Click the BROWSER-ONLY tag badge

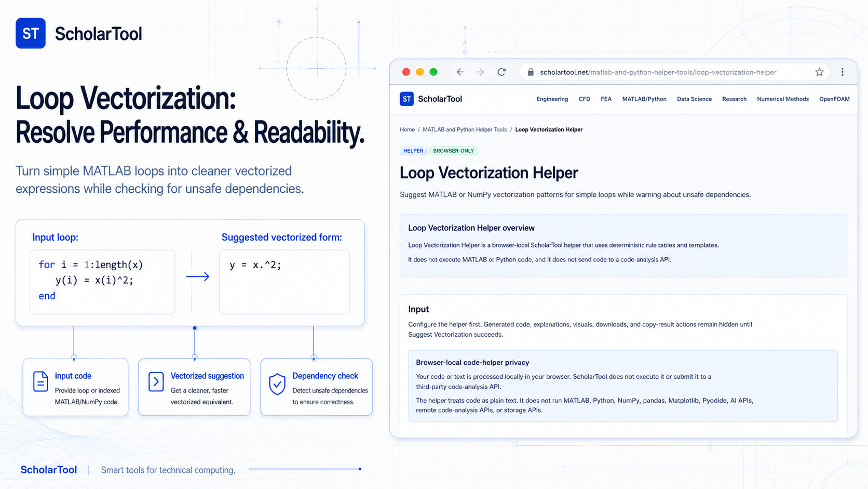click(x=454, y=151)
